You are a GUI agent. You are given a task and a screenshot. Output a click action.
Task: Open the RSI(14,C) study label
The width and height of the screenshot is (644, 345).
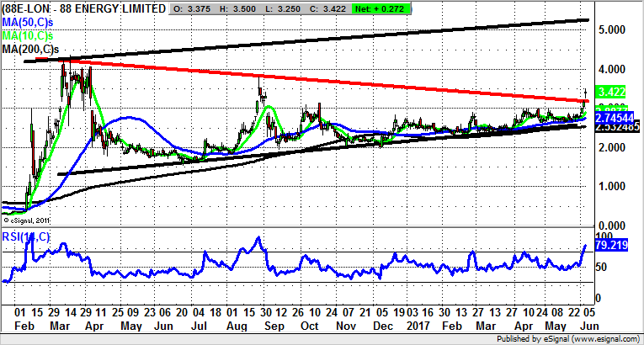tap(27, 237)
